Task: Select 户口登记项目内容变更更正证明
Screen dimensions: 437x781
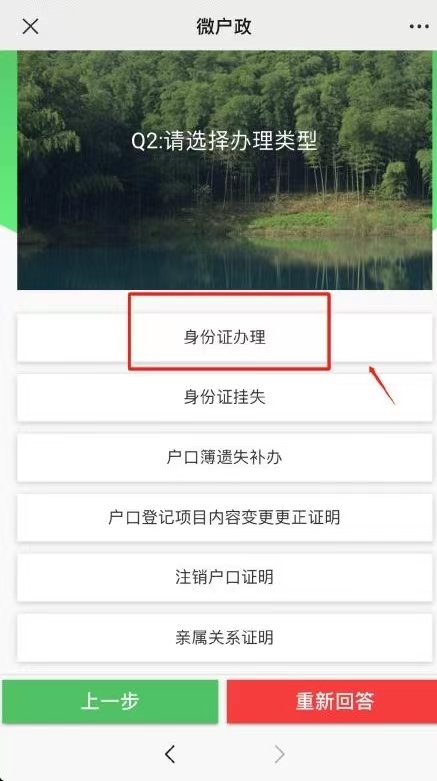Action: click(224, 517)
